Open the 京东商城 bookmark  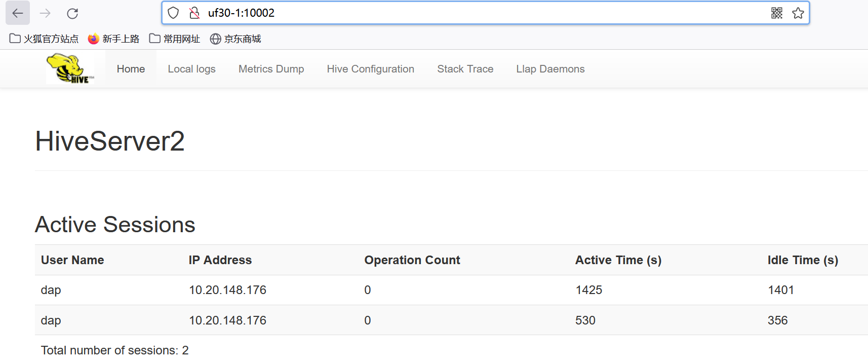click(x=235, y=39)
